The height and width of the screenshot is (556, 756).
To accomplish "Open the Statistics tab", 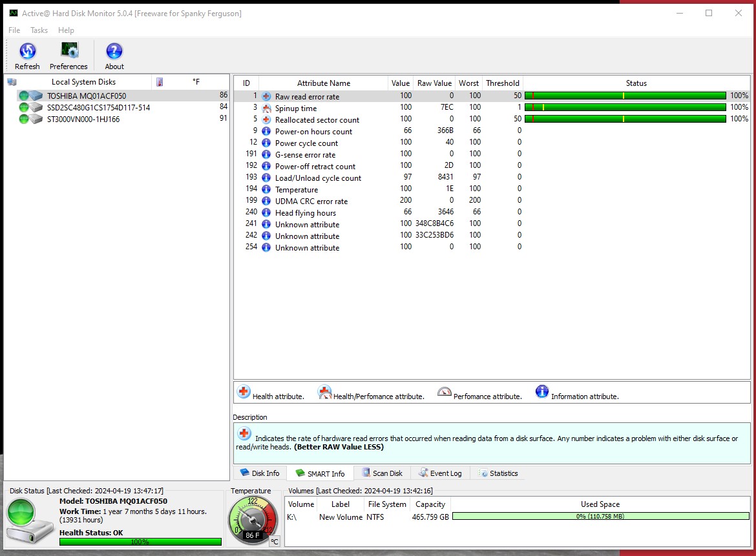I will 498,473.
